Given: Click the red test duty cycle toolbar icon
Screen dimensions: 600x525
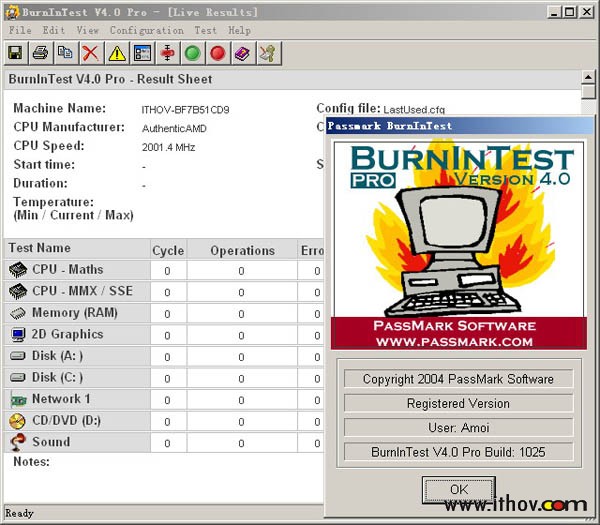Looking at the screenshot, I should click(167, 53).
